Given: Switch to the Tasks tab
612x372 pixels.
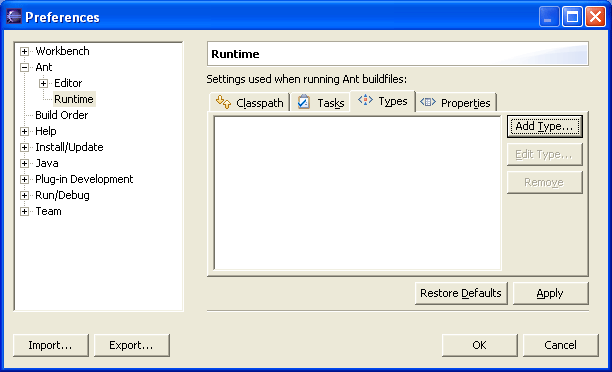Looking at the screenshot, I should point(320,102).
